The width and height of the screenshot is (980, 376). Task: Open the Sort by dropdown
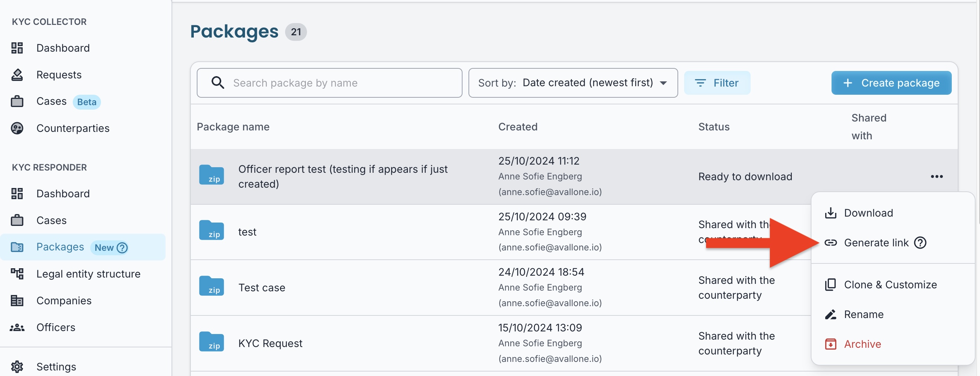[573, 82]
